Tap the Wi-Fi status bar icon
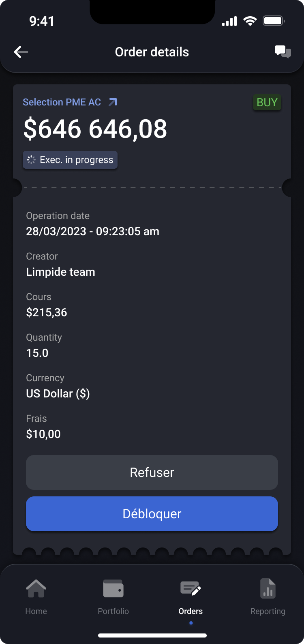This screenshot has width=304, height=644. coord(250,21)
